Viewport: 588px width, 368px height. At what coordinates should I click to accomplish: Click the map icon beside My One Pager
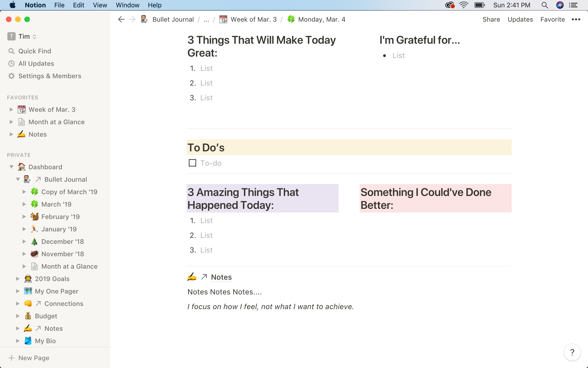point(28,291)
